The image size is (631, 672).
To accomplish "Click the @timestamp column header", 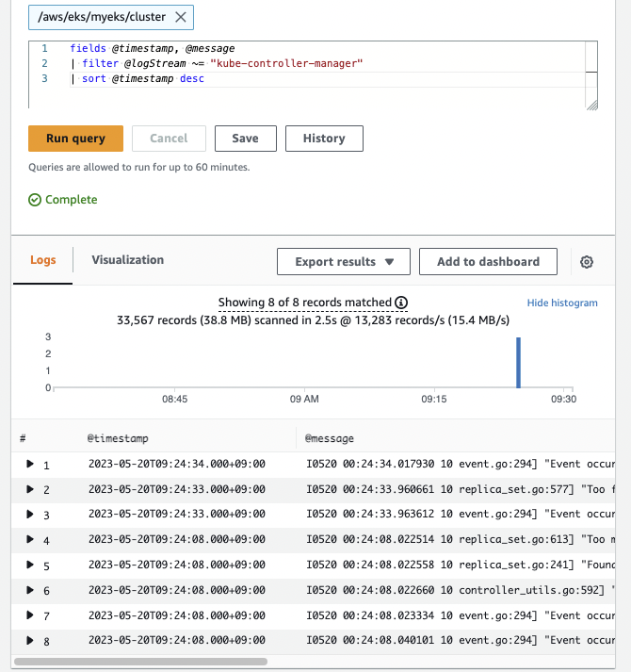I will [x=118, y=438].
